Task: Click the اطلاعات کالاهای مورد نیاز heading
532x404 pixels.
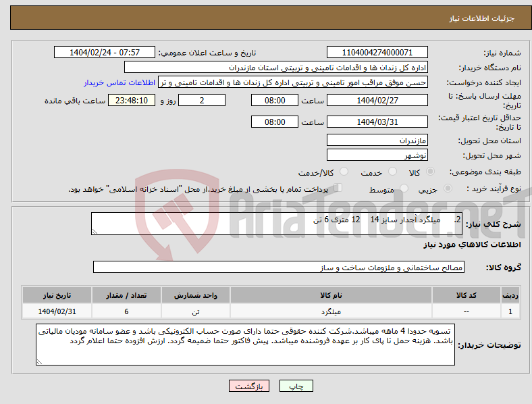Action: point(472,245)
